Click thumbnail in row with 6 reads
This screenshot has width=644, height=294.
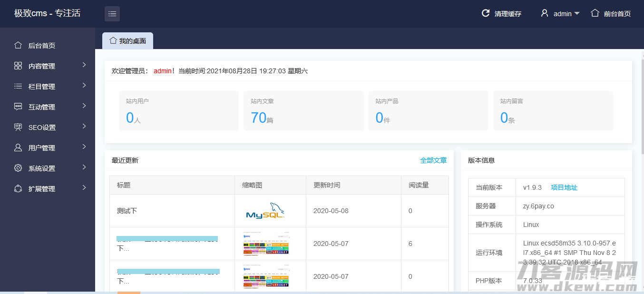[266, 244]
